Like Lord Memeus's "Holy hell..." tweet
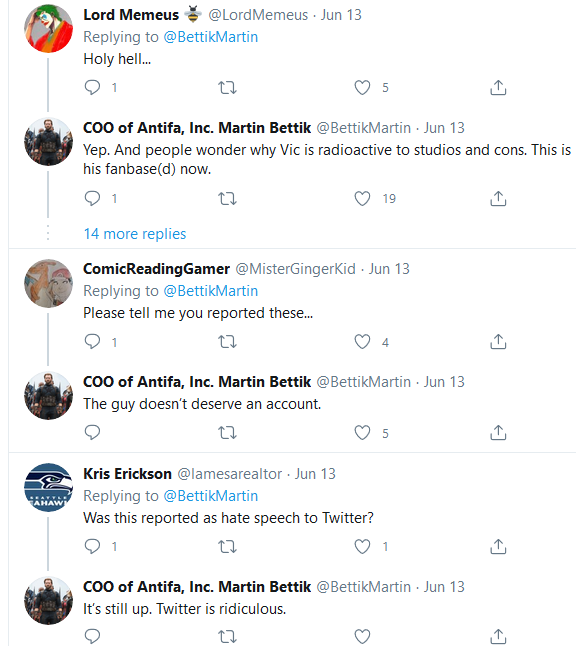The width and height of the screenshot is (576, 646). click(362, 87)
